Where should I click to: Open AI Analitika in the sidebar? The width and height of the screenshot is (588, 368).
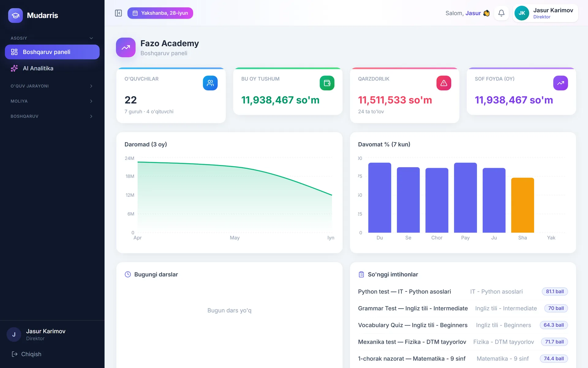click(x=52, y=68)
